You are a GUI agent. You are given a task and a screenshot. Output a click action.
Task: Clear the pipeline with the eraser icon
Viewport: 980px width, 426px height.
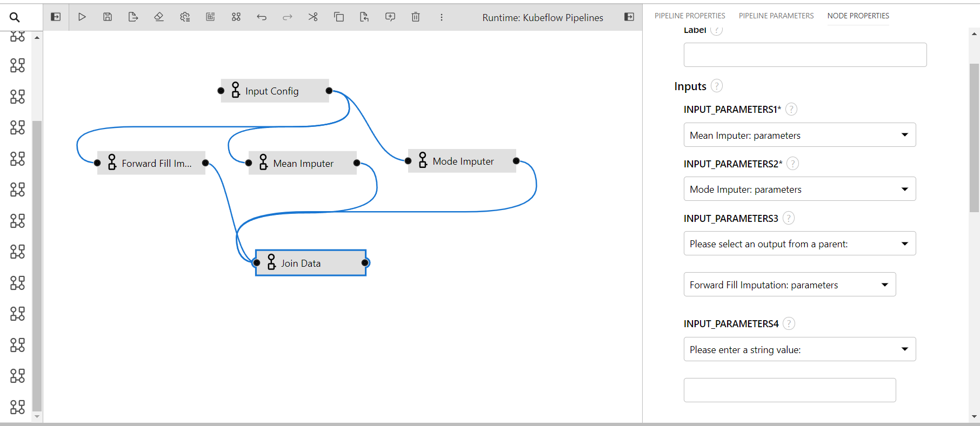[159, 17]
